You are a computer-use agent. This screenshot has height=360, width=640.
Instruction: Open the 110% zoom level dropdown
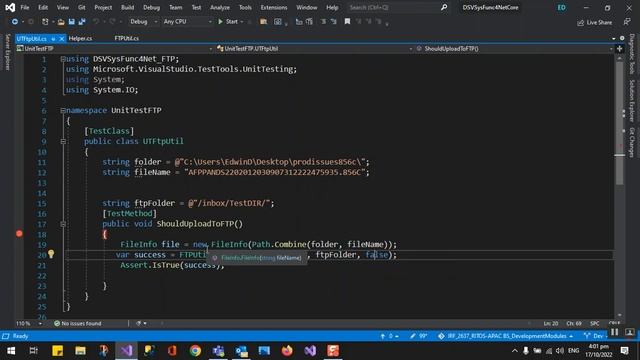click(x=29, y=323)
